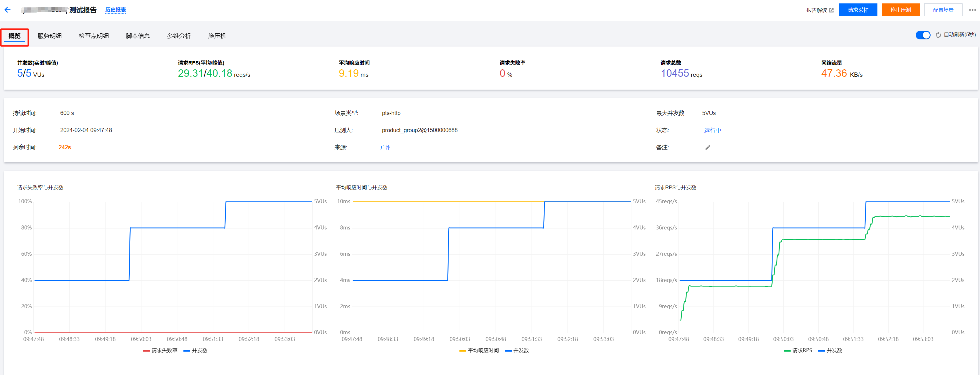Click the back arrow icon
The image size is (980, 375).
click(x=8, y=10)
